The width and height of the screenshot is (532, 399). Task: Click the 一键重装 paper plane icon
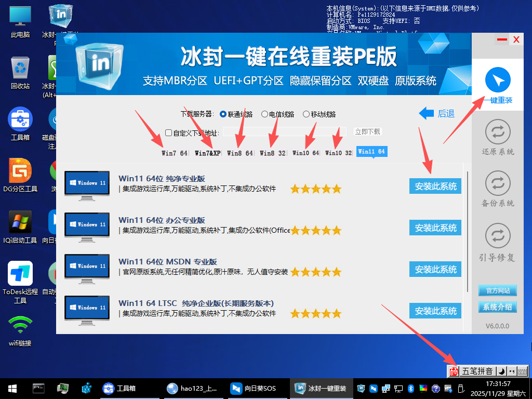pyautogui.click(x=497, y=81)
